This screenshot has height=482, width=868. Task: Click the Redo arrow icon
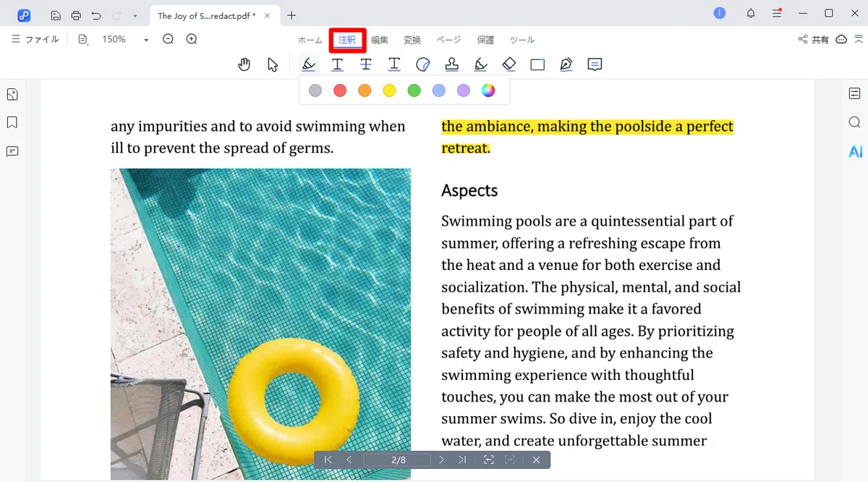pos(116,15)
